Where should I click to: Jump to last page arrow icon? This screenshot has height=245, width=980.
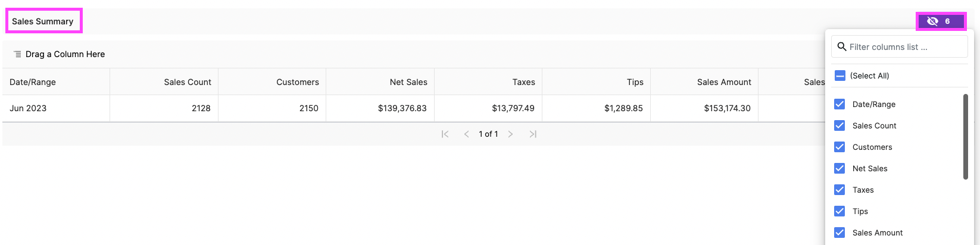point(533,134)
